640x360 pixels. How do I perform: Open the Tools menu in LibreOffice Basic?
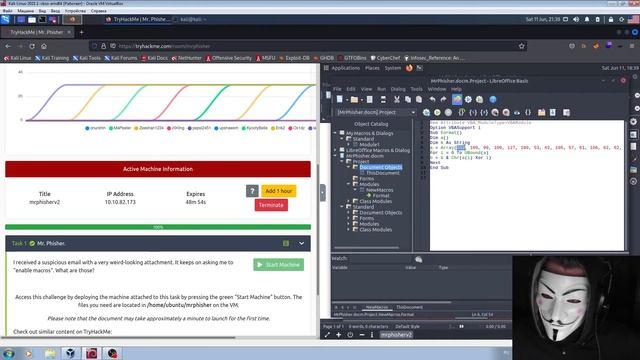point(416,89)
